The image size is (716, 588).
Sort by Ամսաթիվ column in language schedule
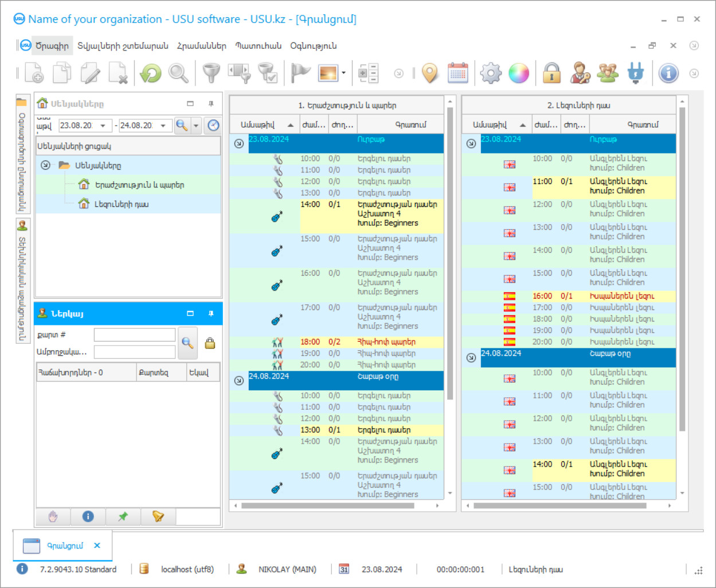click(497, 124)
